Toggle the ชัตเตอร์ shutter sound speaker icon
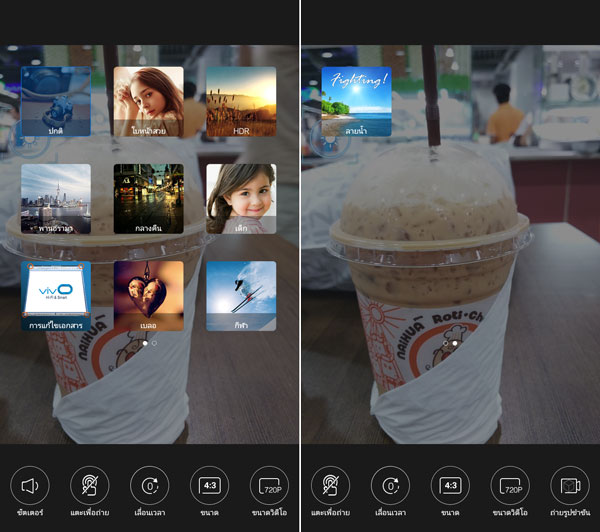This screenshot has height=532, width=600. click(x=30, y=486)
